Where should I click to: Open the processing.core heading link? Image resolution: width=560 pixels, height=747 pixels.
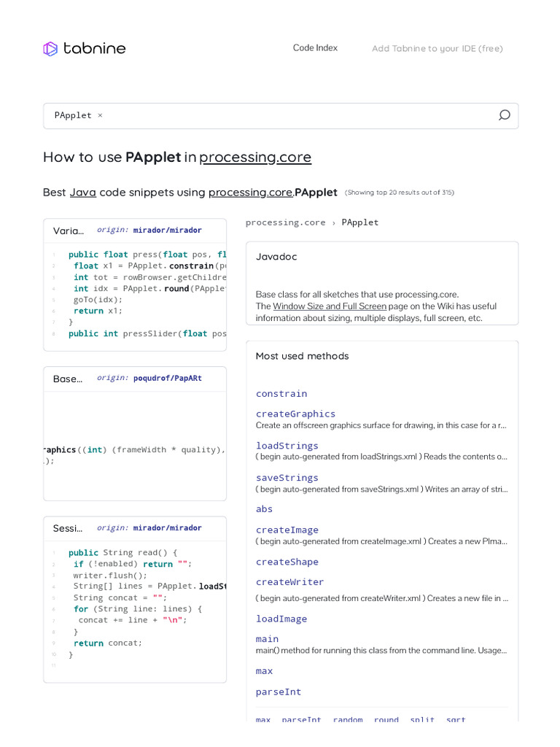255,157
